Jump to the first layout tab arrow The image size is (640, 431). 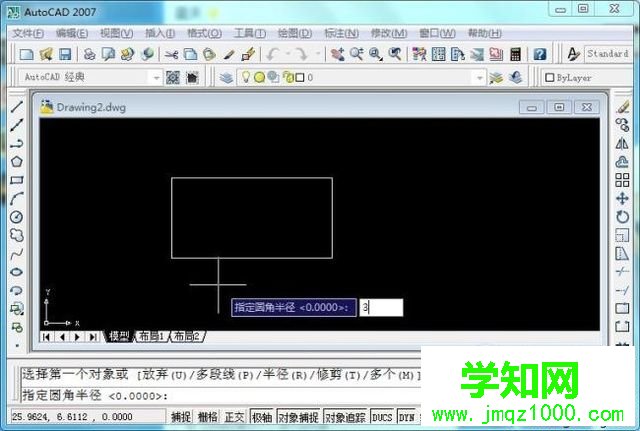(x=46, y=337)
